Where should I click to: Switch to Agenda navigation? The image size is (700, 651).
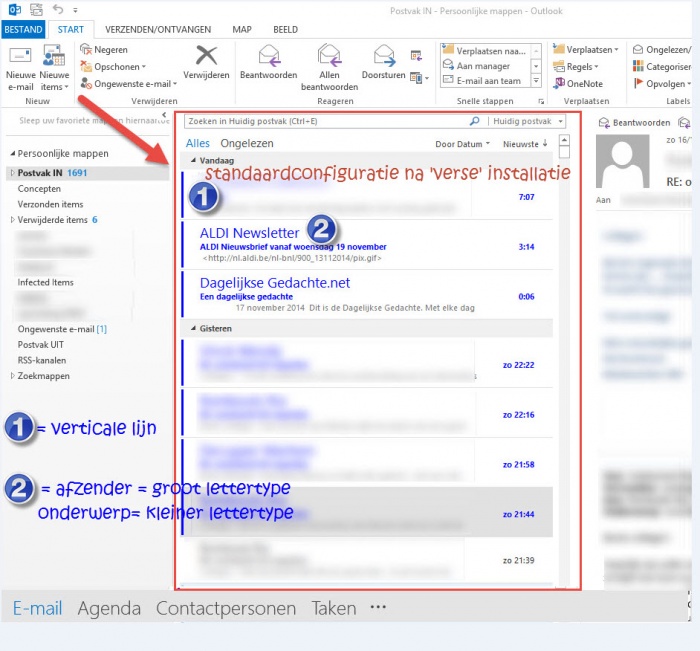(109, 608)
